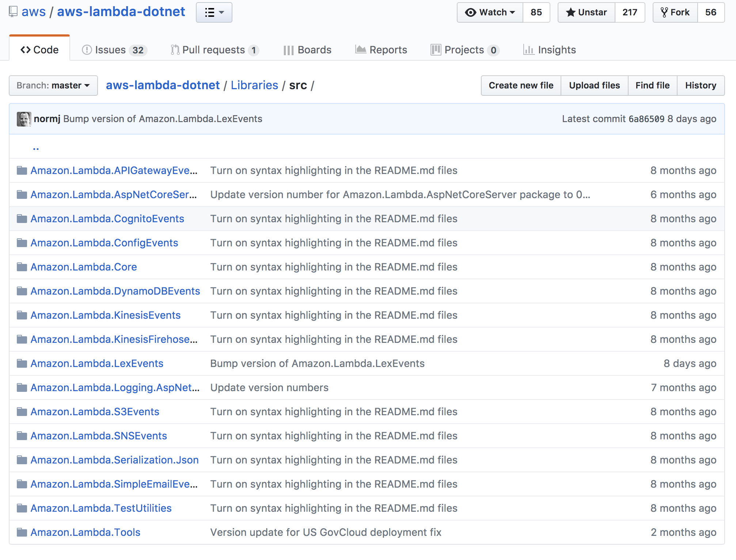Open commit hash 6a86509
Image resolution: width=736 pixels, height=560 pixels.
(646, 119)
